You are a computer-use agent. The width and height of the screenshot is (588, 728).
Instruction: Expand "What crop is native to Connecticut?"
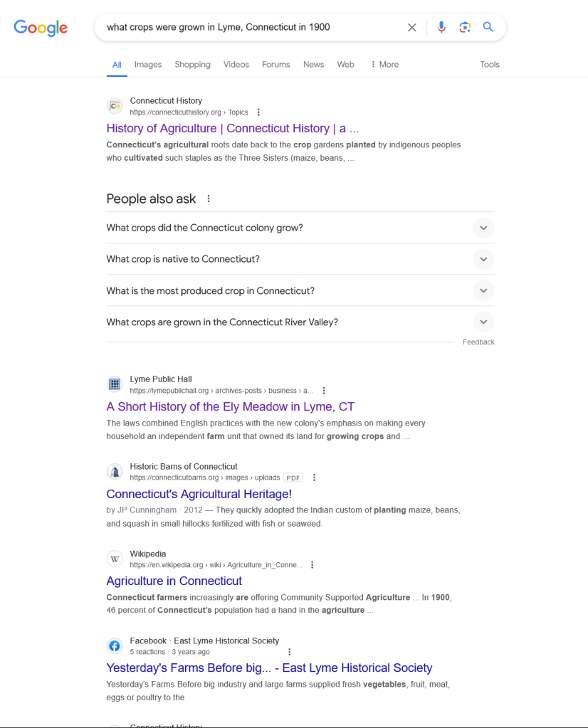click(x=483, y=259)
